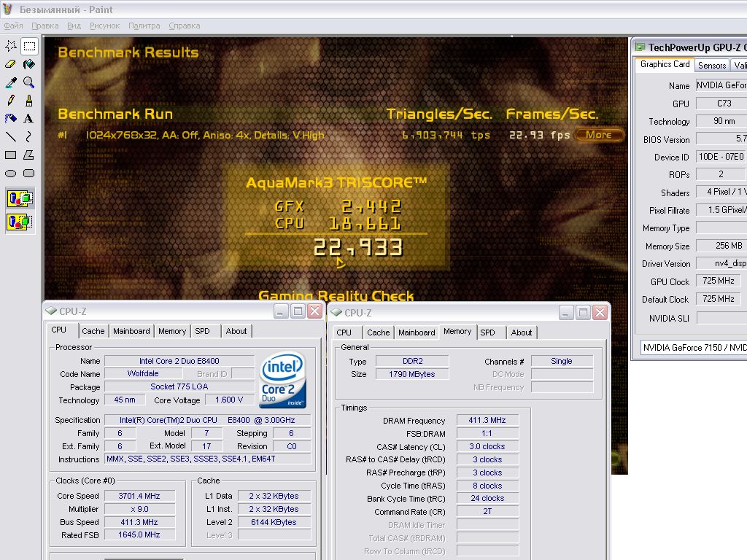Click the Memory Size value 256 MB in GPU-Z
The image size is (747, 560).
click(721, 246)
